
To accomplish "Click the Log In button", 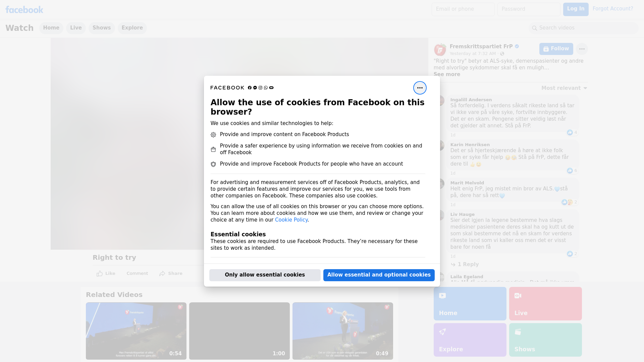I will 576,9.
